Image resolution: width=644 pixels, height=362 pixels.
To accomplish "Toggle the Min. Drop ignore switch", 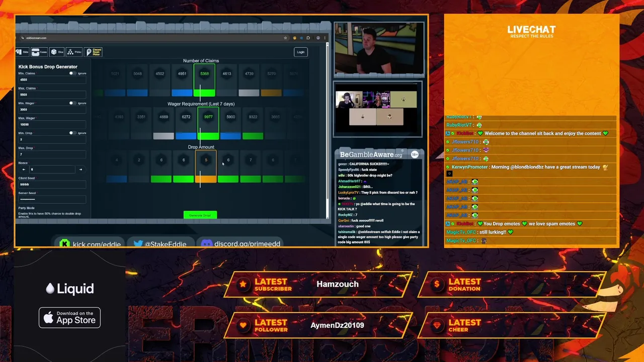I will (72, 133).
